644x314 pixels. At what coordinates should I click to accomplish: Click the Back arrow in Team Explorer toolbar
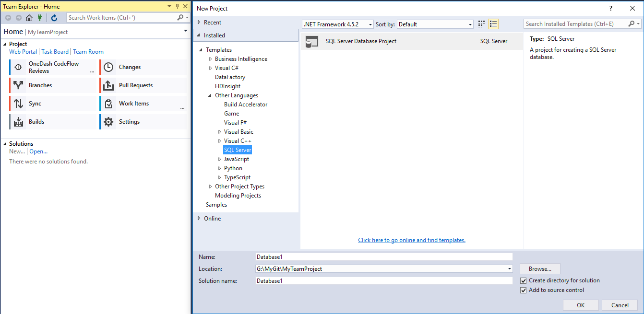(x=8, y=18)
